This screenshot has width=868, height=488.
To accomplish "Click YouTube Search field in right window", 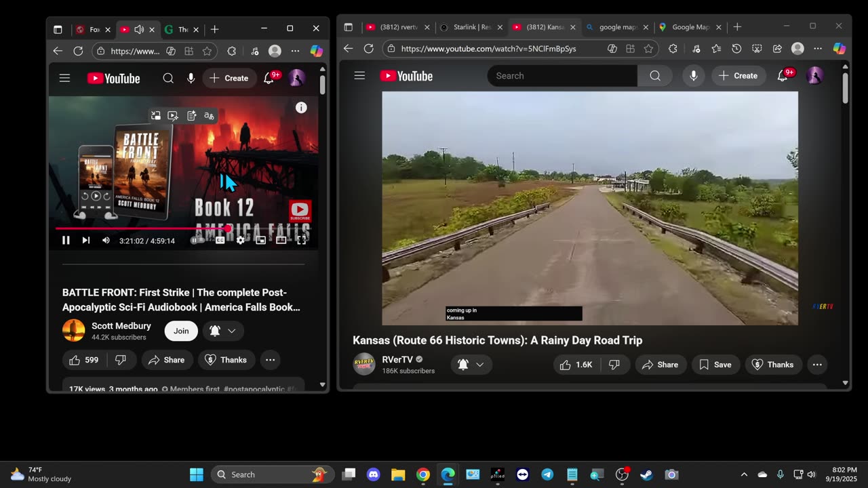I will point(562,76).
